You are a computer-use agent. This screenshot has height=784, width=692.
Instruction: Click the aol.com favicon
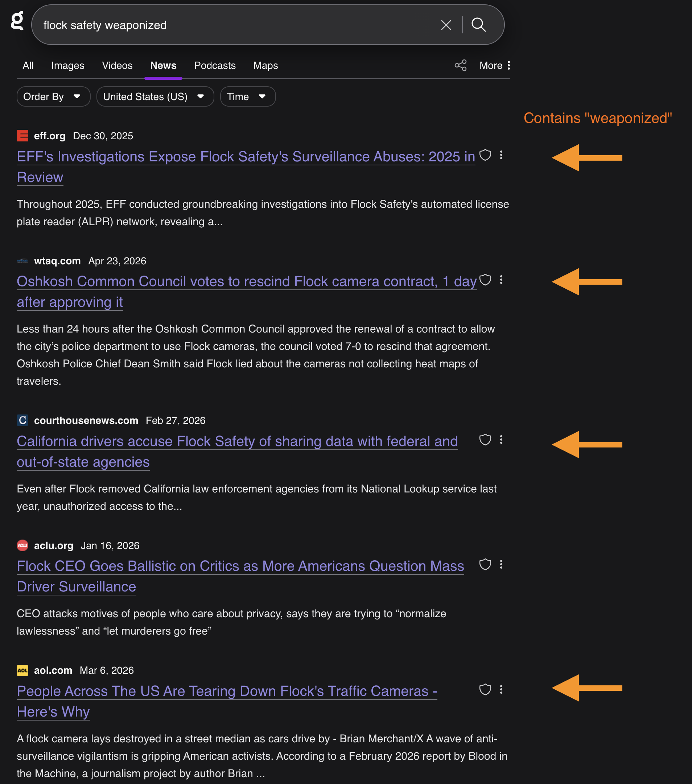coord(22,670)
